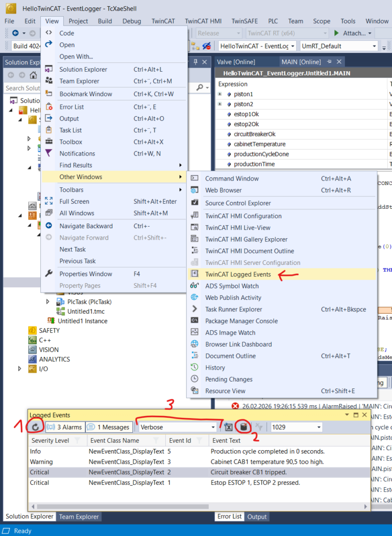Toggle the 1 Messages filter button
The width and height of the screenshot is (392, 536).
click(x=108, y=427)
